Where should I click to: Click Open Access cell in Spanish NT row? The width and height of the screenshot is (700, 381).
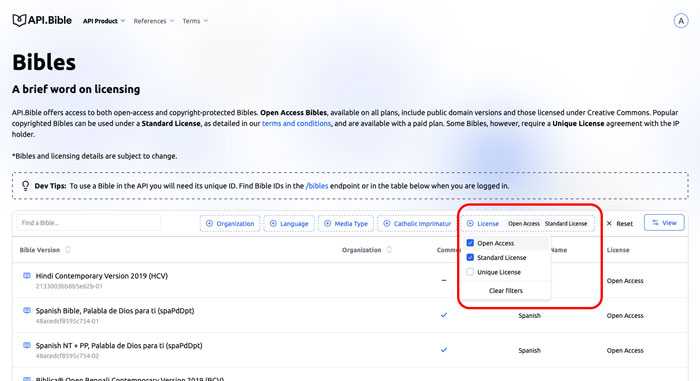625,351
